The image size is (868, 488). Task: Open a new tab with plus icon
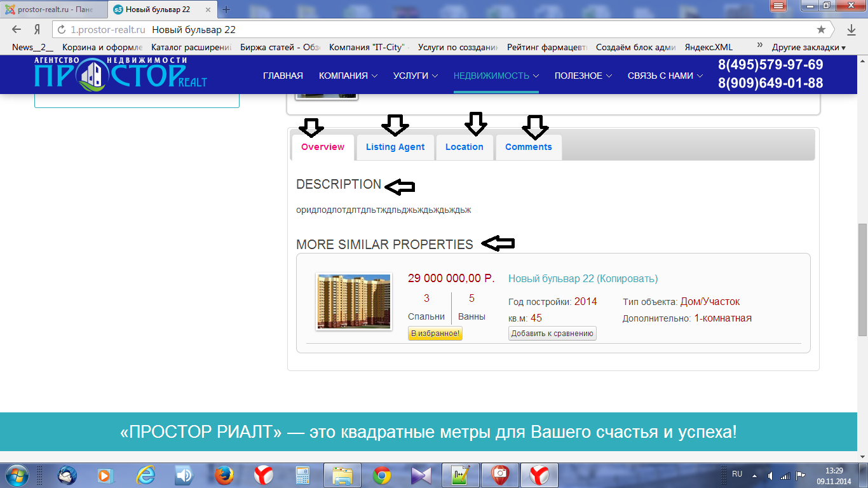coord(226,10)
